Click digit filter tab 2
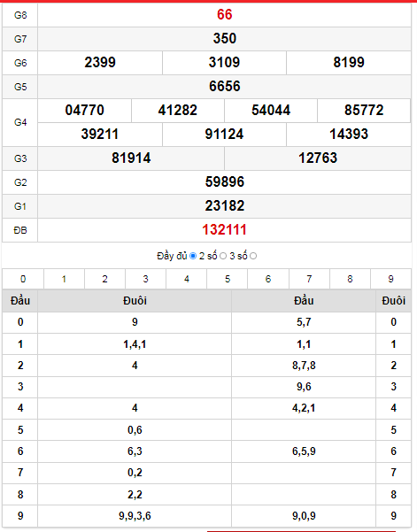 coord(104,279)
